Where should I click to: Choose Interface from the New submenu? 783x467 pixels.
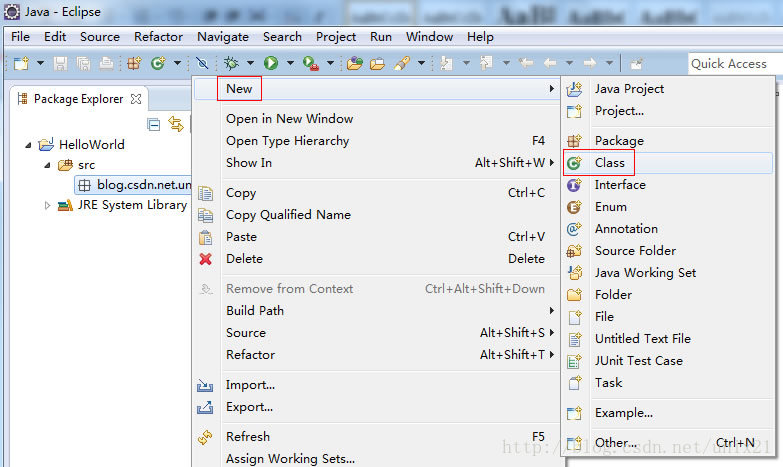668,185
